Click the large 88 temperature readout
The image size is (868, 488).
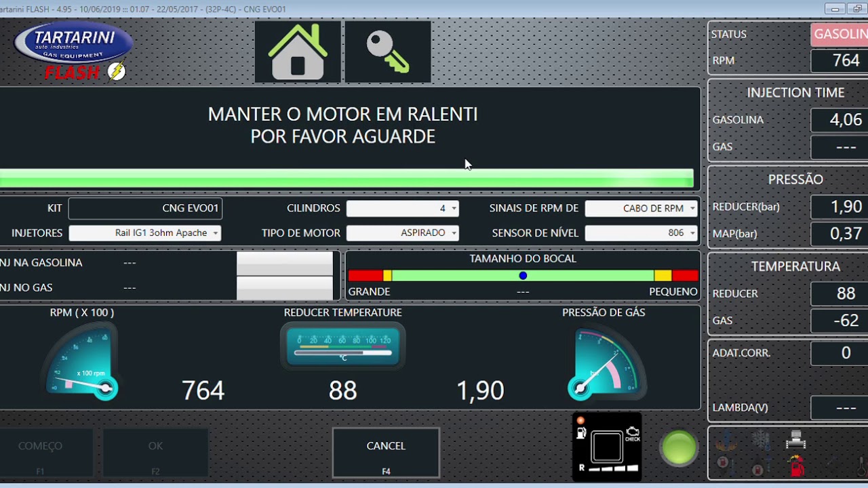pyautogui.click(x=342, y=390)
